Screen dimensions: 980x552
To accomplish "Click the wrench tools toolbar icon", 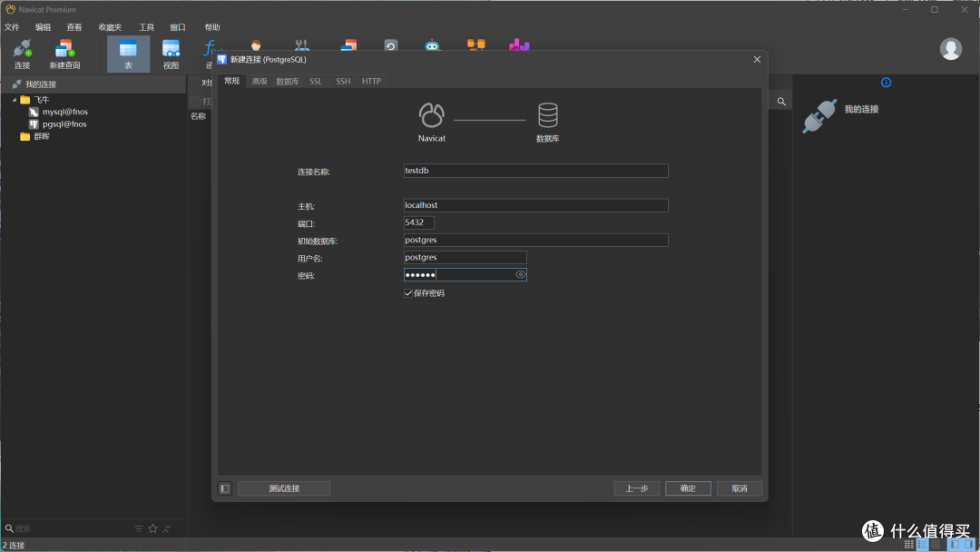I will click(x=302, y=45).
